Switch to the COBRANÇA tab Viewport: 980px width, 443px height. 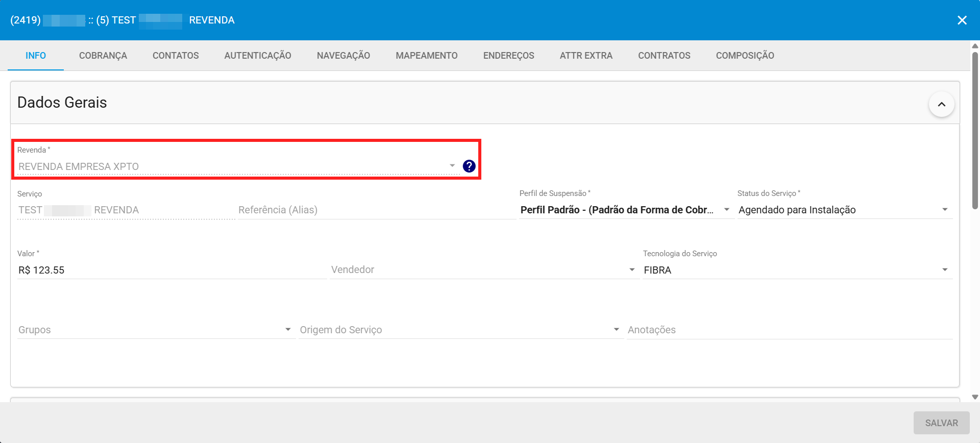click(x=103, y=56)
